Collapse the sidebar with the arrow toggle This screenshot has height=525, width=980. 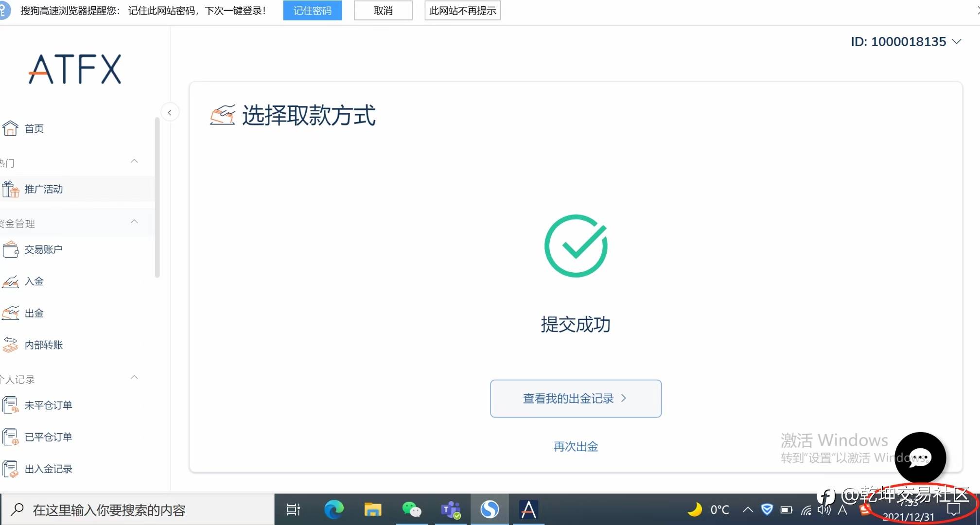tap(170, 112)
